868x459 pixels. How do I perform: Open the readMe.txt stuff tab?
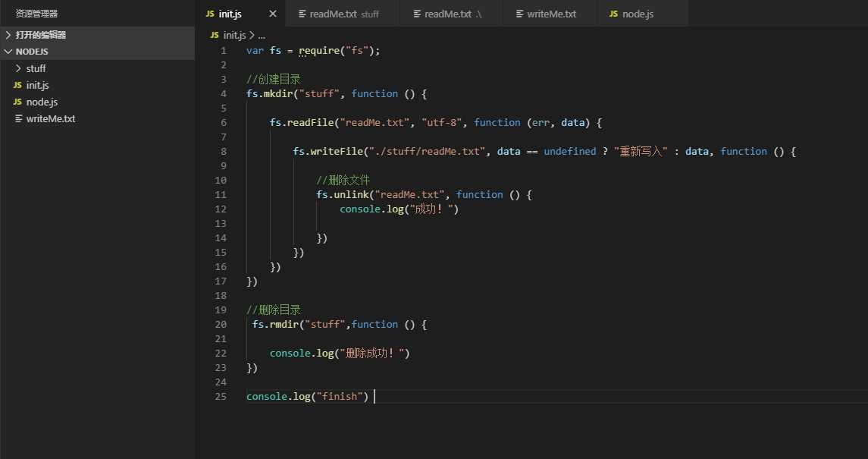coord(343,14)
